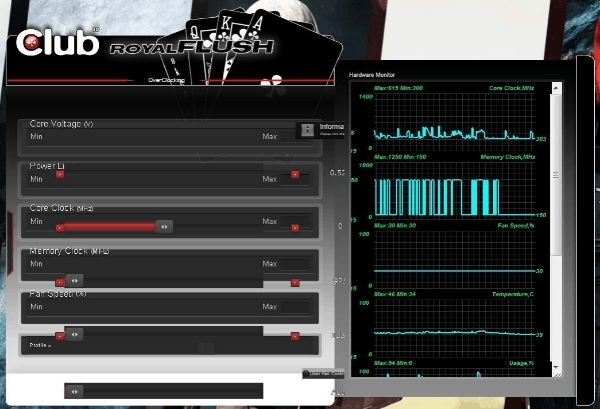Click the Club 3D logo

[58, 42]
